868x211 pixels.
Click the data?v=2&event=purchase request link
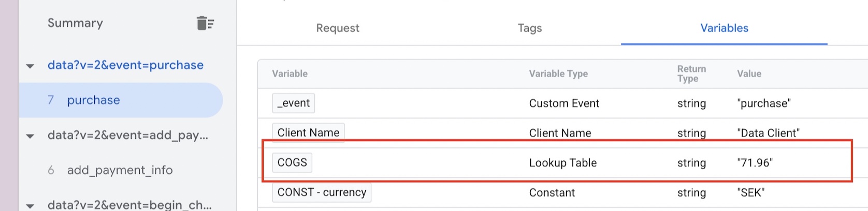coord(125,65)
